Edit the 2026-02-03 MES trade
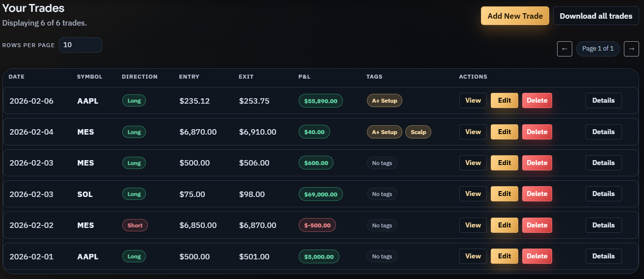Viewport: 644px width, 279px height. [504, 163]
